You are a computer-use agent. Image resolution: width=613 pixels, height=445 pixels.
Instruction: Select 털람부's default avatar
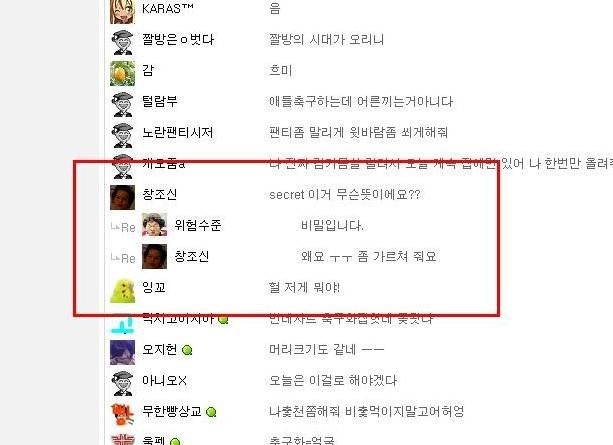[x=122, y=104]
